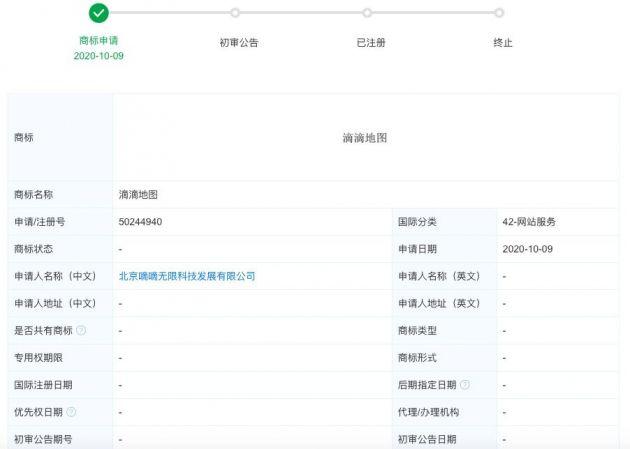Click the 是否共有商标 label text
Screen dimensions: 630x449
point(43,331)
